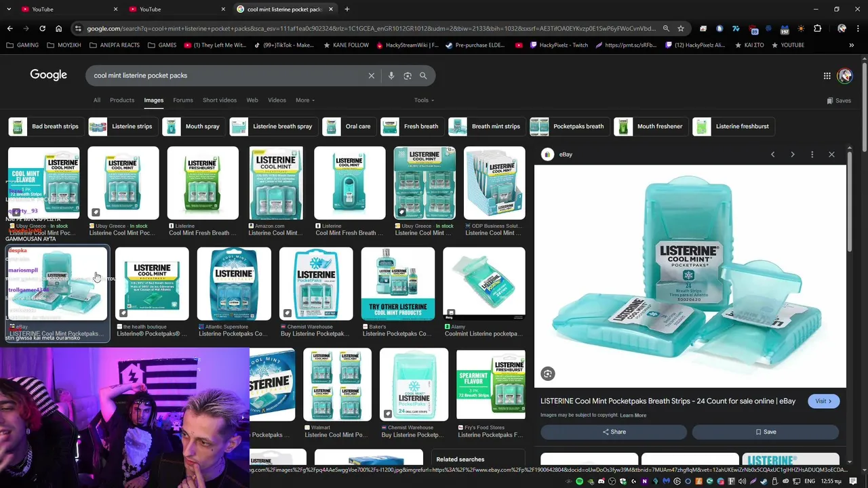Select the Pocketpaks breath chip

[570, 126]
